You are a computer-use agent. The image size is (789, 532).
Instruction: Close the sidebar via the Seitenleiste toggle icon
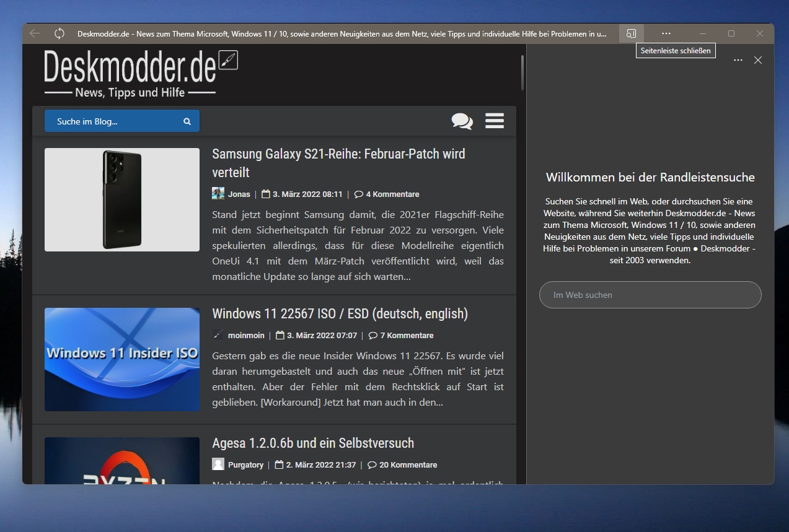click(631, 33)
